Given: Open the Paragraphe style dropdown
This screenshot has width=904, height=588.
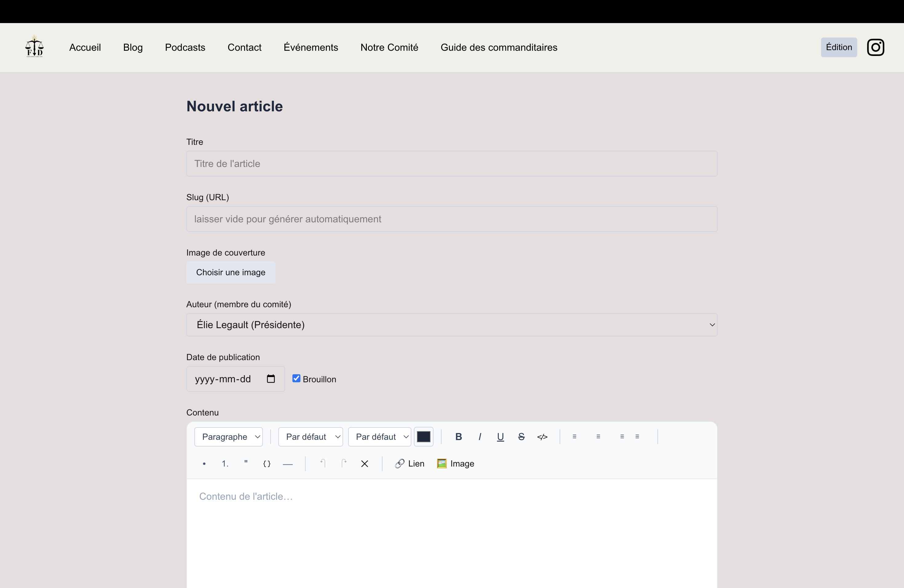Looking at the screenshot, I should tap(229, 437).
